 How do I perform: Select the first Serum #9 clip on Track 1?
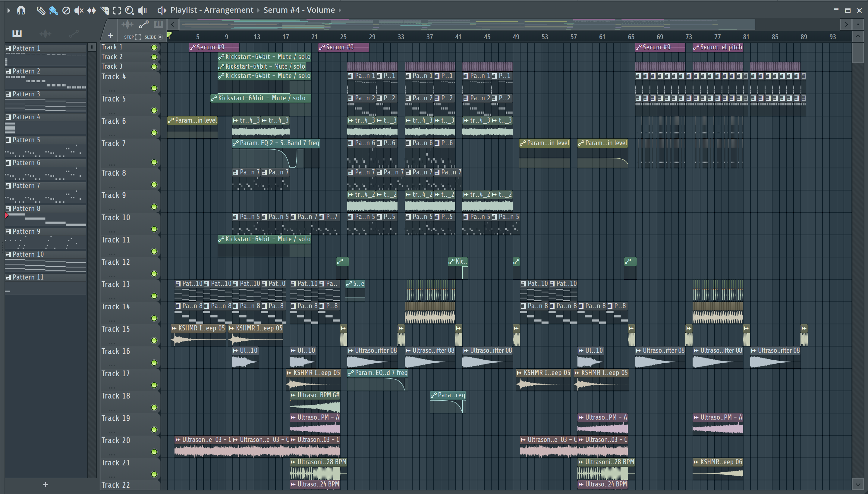214,47
